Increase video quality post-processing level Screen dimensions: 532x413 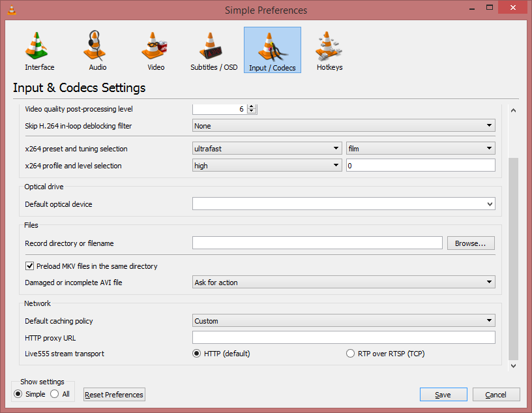pyautogui.click(x=252, y=106)
